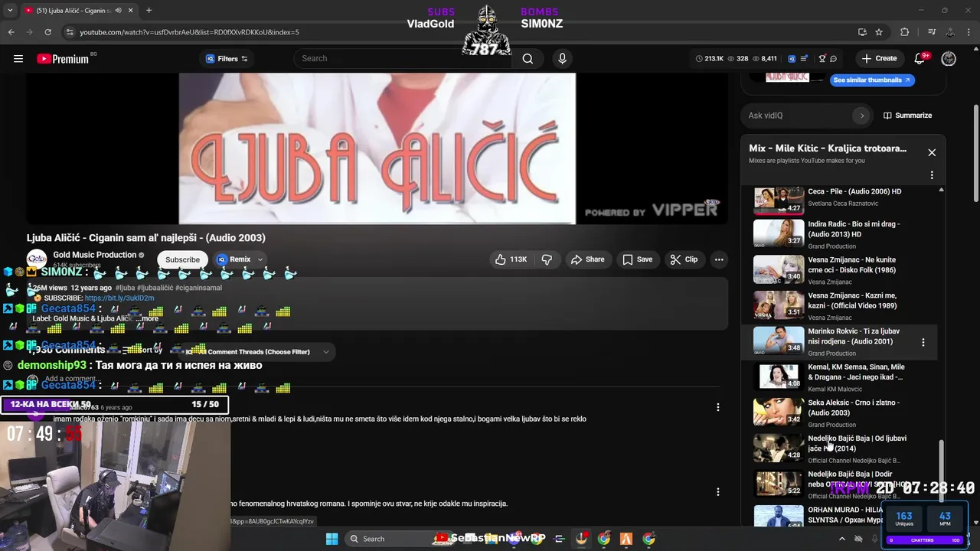Open the account avatar menu
The image size is (980, 551).
pos(949,58)
